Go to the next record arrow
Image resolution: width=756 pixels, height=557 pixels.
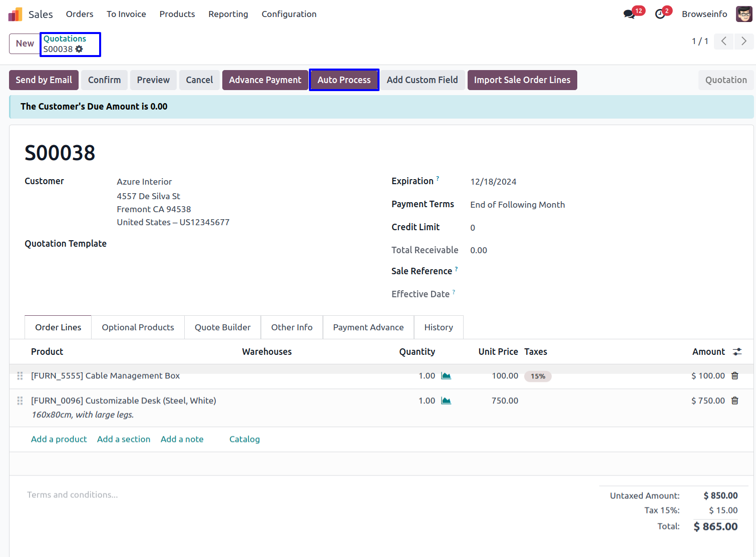tap(743, 41)
